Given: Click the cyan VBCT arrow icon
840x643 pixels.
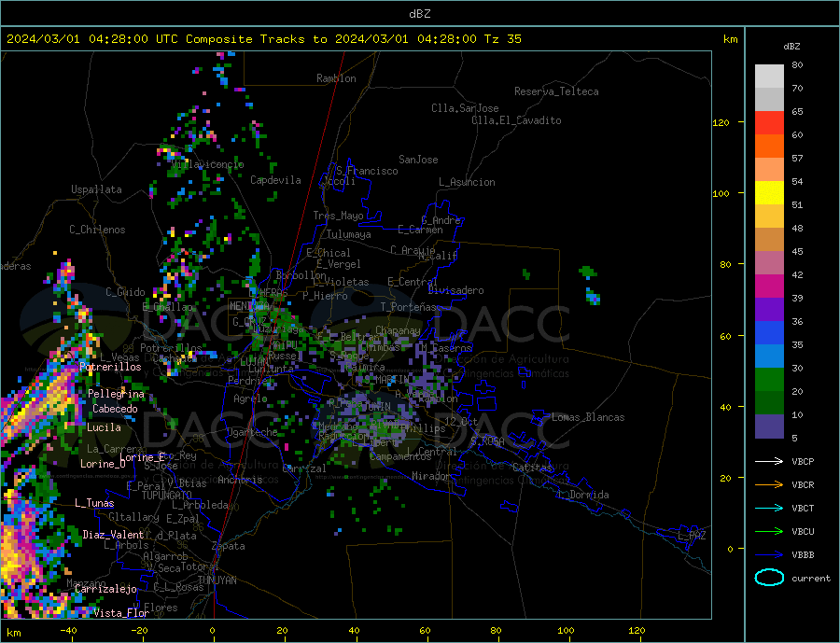Looking at the screenshot, I should [x=769, y=508].
